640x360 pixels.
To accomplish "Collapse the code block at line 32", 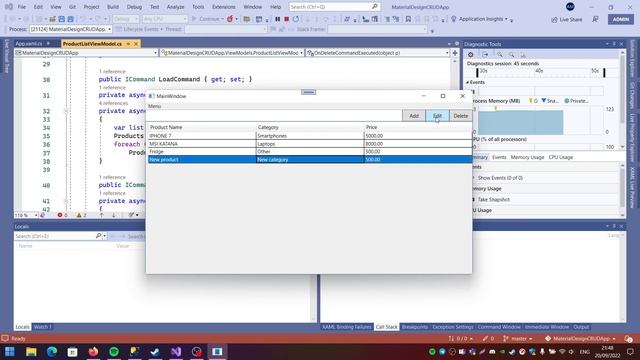I will (66, 111).
